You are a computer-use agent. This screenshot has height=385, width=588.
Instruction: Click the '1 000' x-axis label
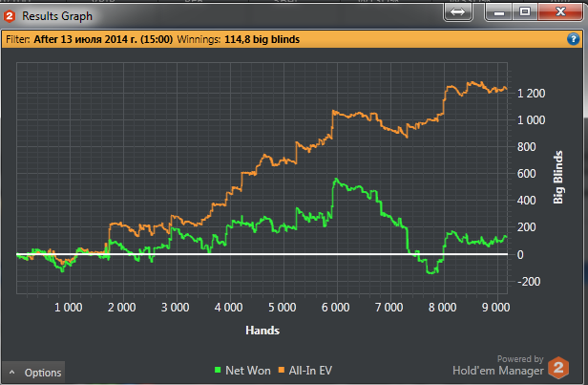pyautogui.click(x=69, y=308)
